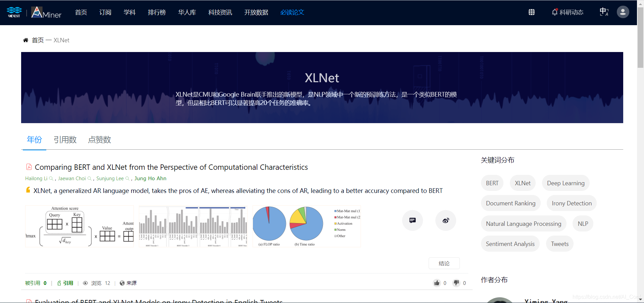This screenshot has height=303, width=644.
Task: Open 必读论文 in navigation bar
Action: pyautogui.click(x=292, y=12)
